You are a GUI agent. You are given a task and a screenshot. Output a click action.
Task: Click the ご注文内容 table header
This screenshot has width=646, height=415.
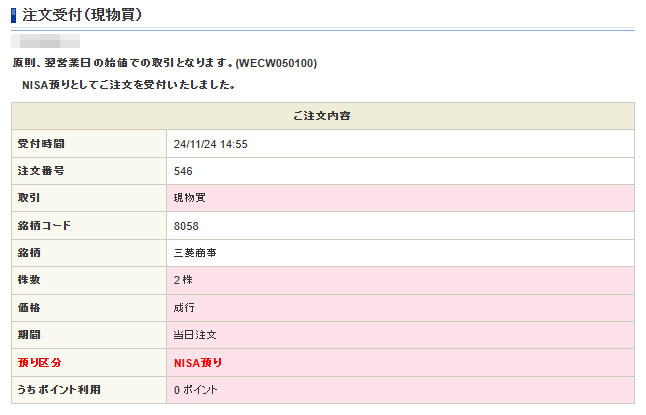pyautogui.click(x=322, y=116)
